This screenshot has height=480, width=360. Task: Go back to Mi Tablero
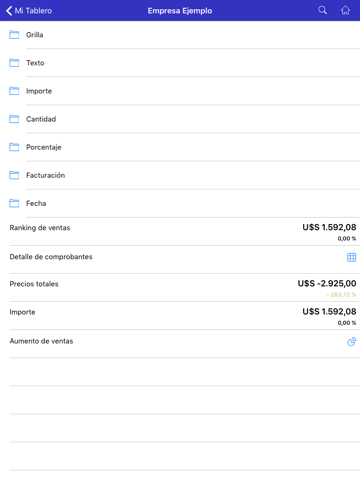pos(29,11)
